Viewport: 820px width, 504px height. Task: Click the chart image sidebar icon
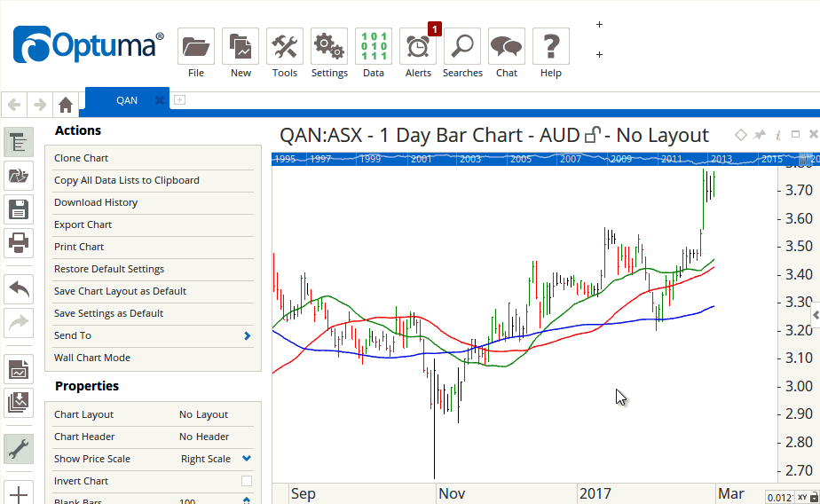[x=19, y=370]
